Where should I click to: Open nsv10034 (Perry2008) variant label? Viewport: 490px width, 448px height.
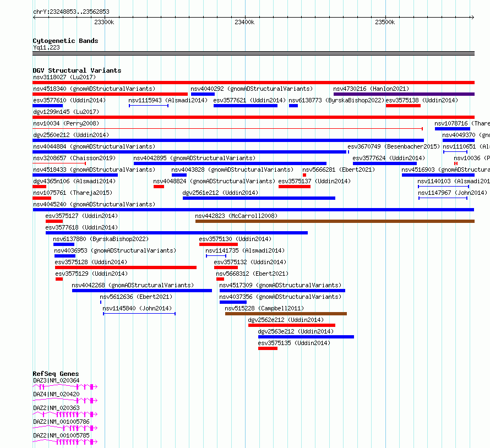(x=66, y=123)
